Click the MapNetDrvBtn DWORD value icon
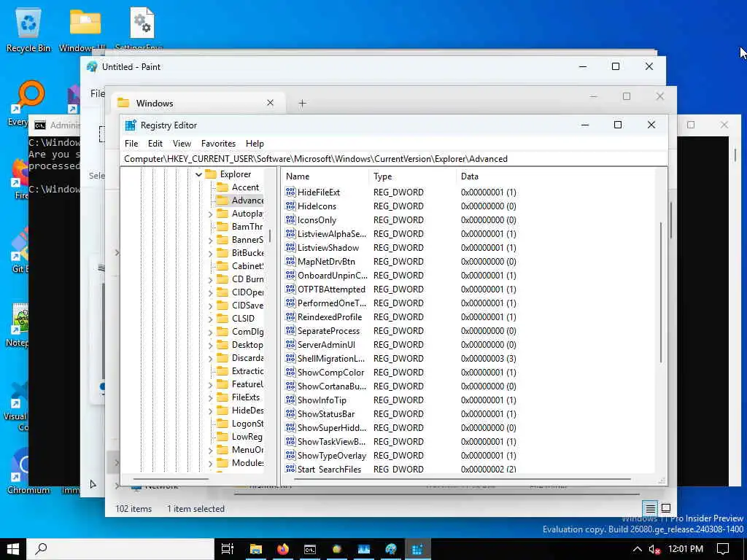747x560 pixels. coord(290,261)
